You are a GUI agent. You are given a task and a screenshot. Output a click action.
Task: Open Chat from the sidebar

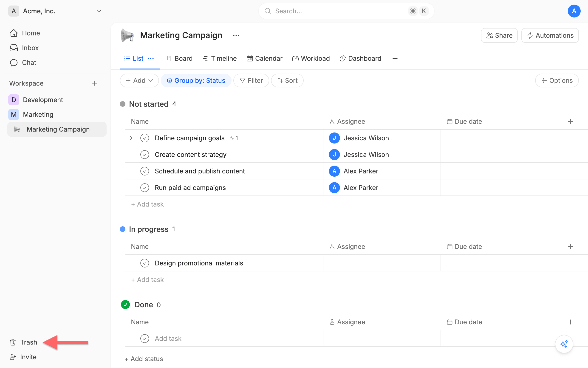coord(23,63)
